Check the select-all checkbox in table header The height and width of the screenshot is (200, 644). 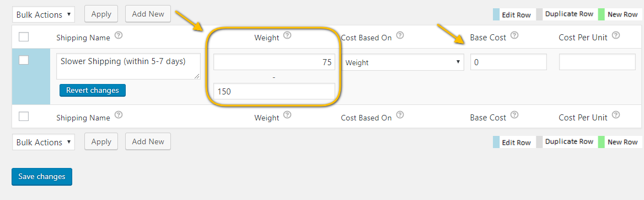pos(24,37)
